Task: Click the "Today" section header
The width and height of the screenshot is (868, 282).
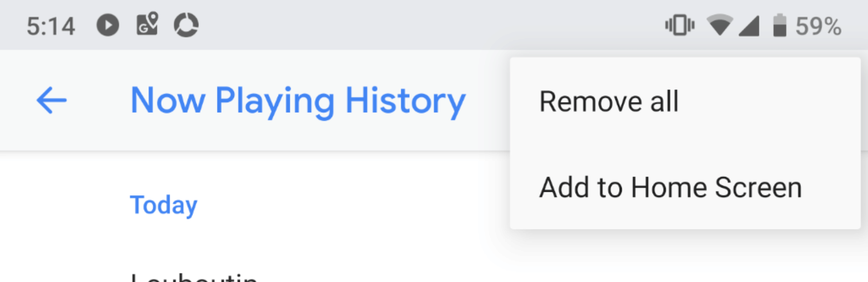Action: pos(163,205)
